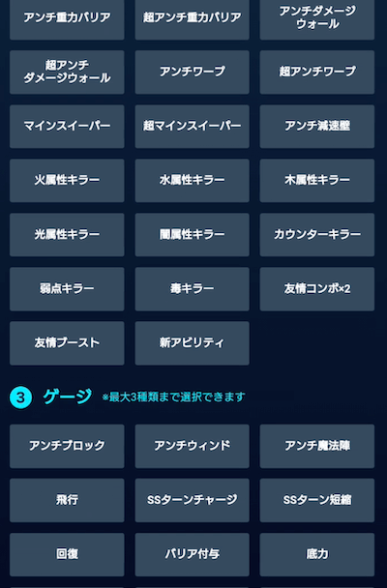Choose カウンターキラー ability

317,235
